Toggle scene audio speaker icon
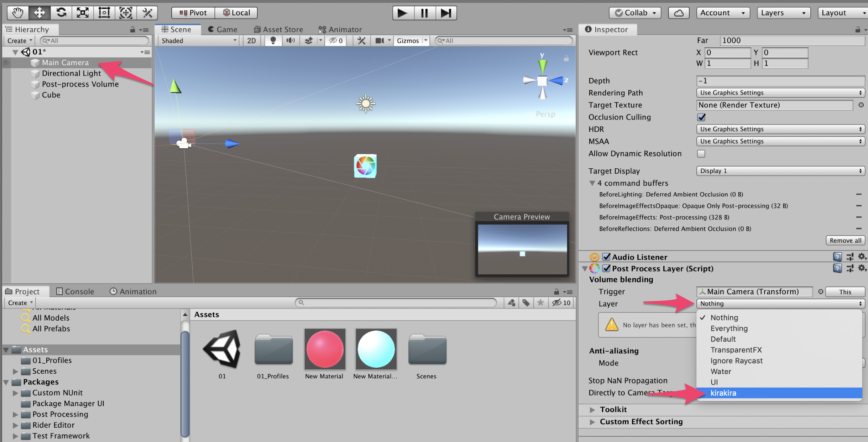This screenshot has width=868, height=442. 291,41
